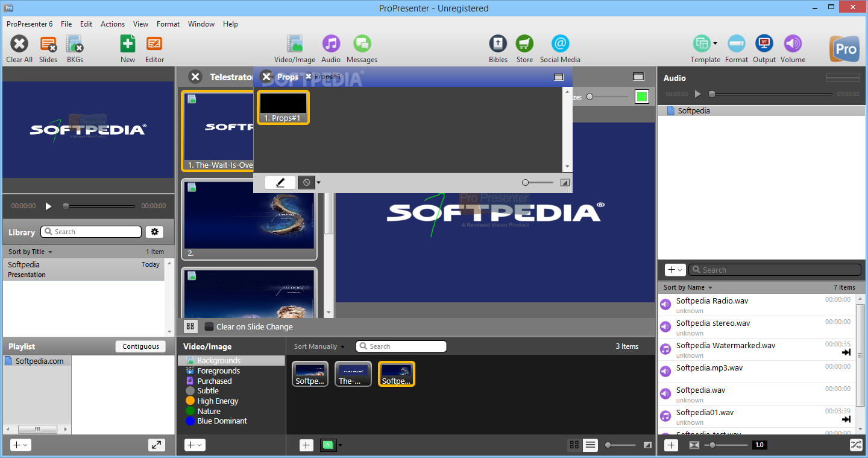Select the pen tool in Props window
This screenshot has height=458, width=868.
coord(280,182)
